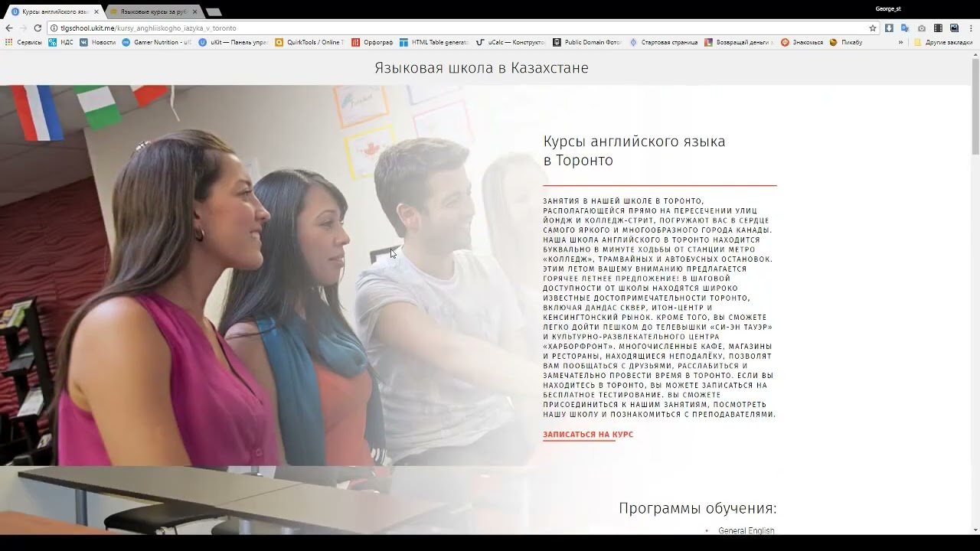Go back using the browser back arrow
Viewport: 980px width, 551px height.
9,28
